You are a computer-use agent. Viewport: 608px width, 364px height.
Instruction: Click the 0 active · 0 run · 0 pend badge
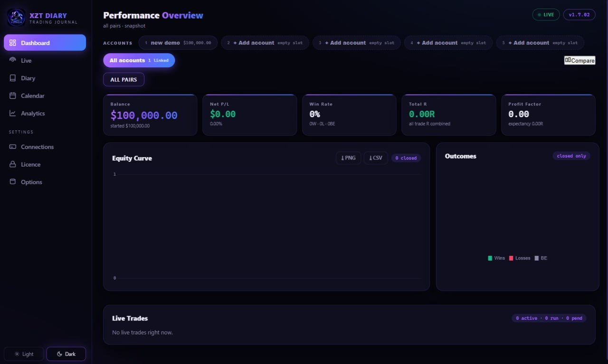click(549, 318)
